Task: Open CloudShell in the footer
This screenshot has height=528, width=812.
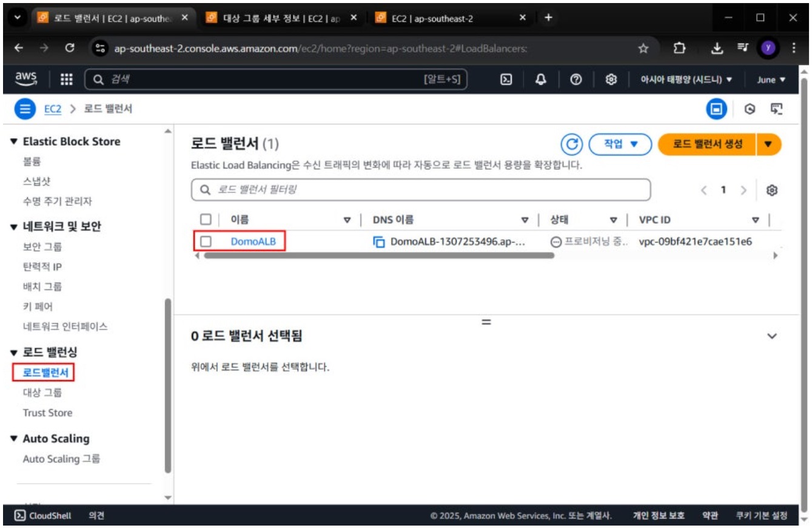Action: [42, 516]
